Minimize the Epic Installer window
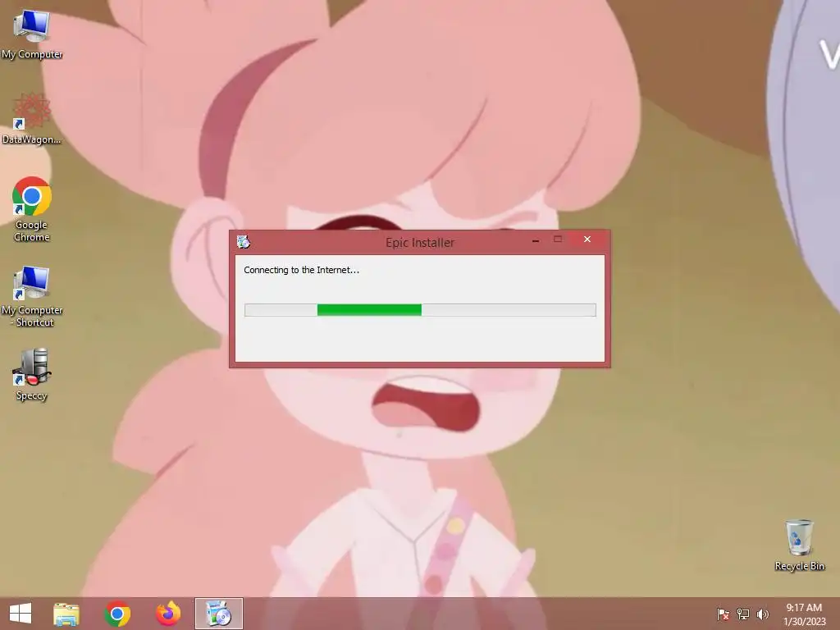840x630 pixels. click(x=535, y=240)
